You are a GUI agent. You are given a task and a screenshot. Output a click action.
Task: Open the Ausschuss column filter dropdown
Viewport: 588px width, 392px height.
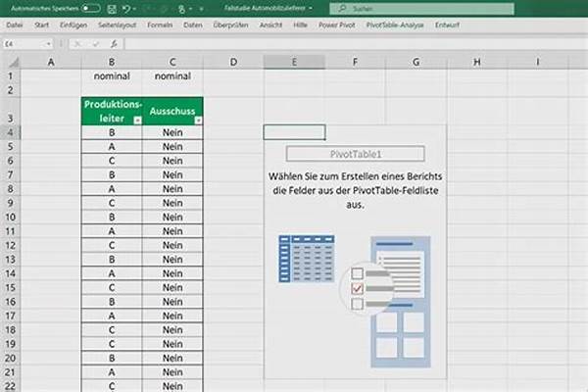tap(199, 120)
